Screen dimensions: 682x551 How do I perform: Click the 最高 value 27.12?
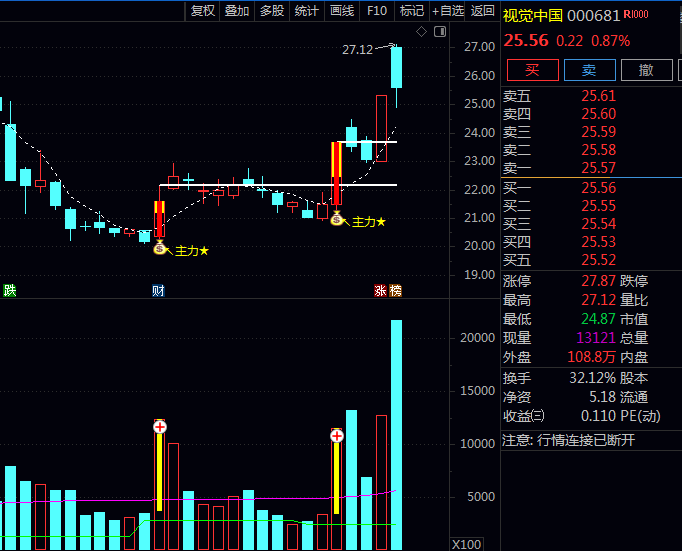[598, 300]
